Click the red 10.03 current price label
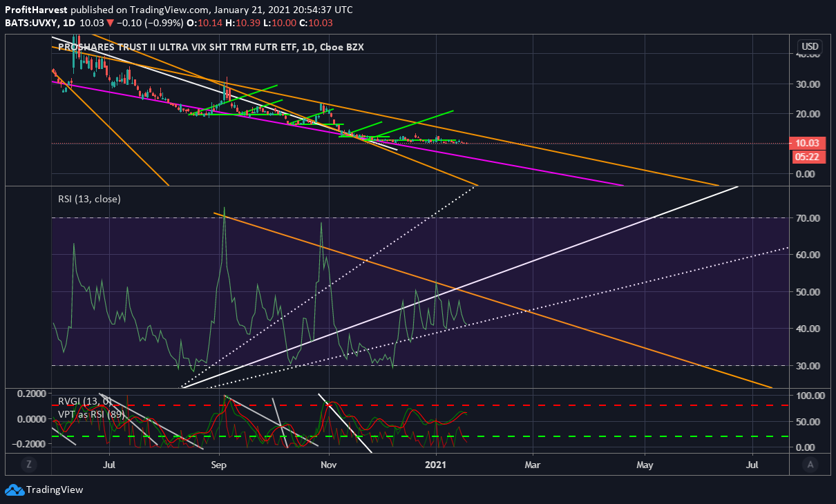Image resolution: width=836 pixels, height=504 pixels. [x=808, y=143]
